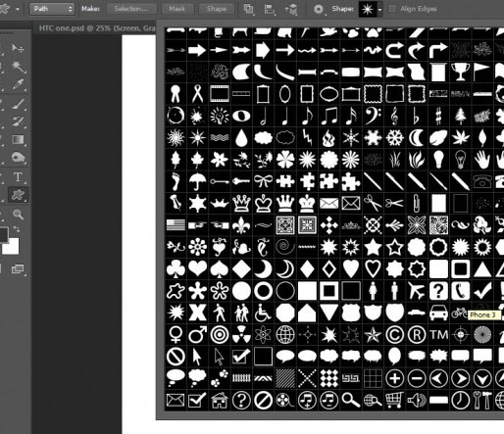Select the female Venus symbol shape
The height and width of the screenshot is (434, 504).
tap(176, 335)
